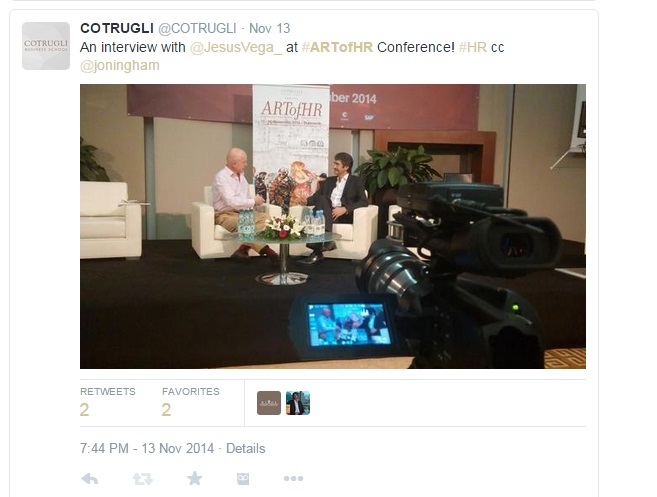Open the more options ellipsis icon
Image resolution: width=657 pixels, height=497 pixels.
point(293,478)
